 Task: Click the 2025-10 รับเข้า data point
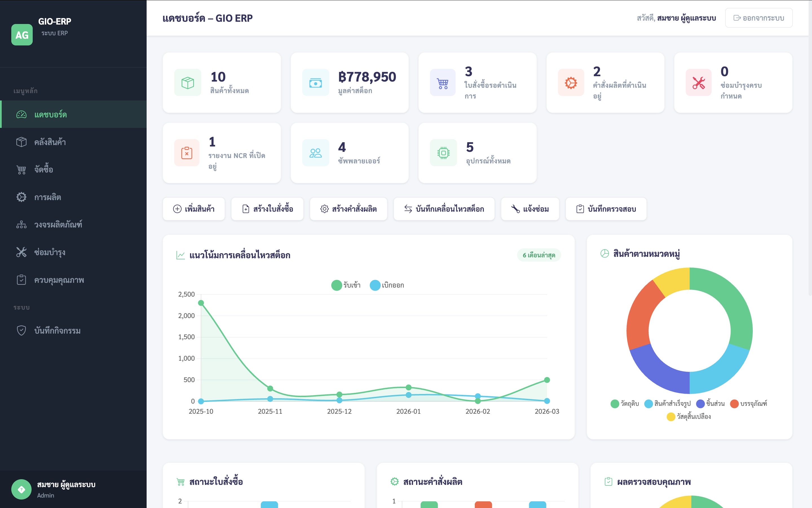(x=201, y=303)
